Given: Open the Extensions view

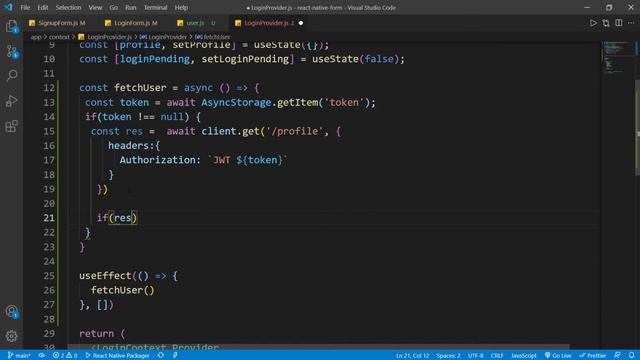Looking at the screenshot, I should coord(11,126).
